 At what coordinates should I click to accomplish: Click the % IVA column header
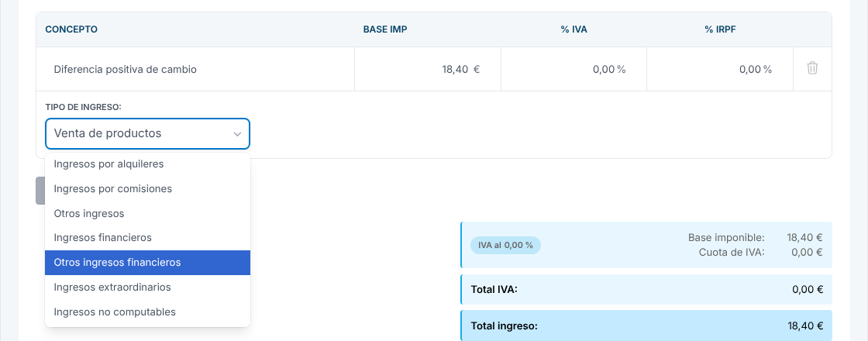[x=574, y=30]
